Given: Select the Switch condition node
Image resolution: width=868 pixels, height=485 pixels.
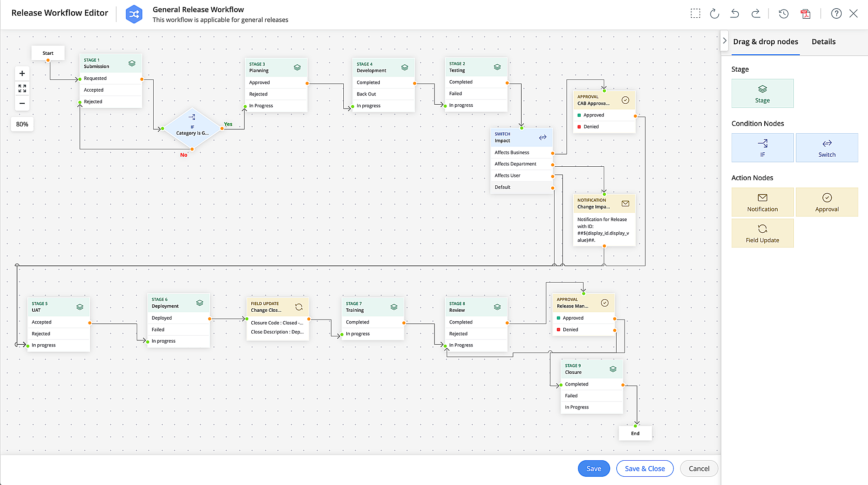Looking at the screenshot, I should [826, 148].
